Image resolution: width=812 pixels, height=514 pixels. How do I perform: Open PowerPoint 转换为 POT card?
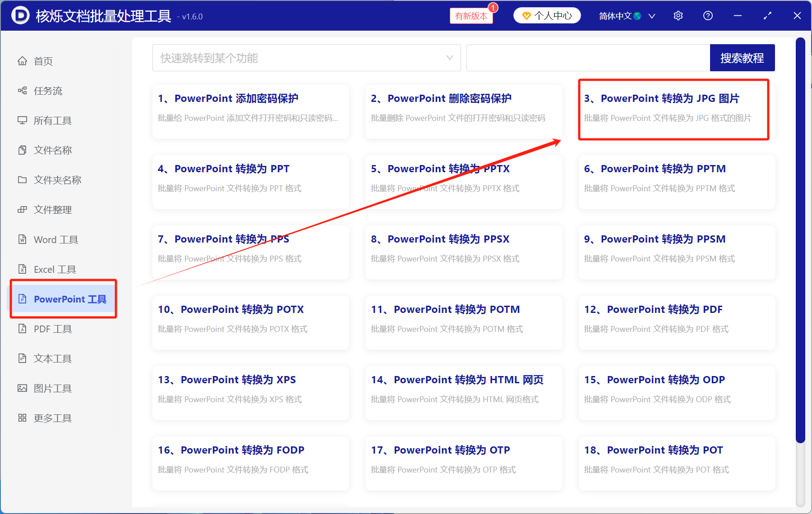677,464
